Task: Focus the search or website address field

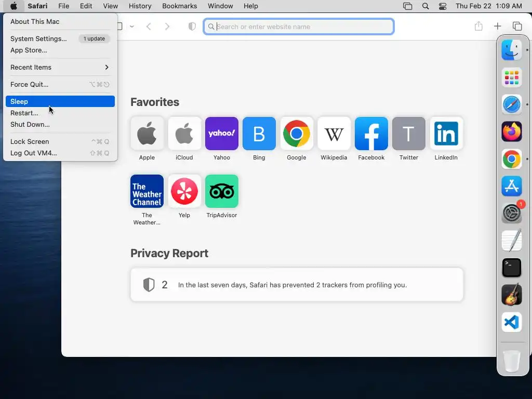Action: [299, 26]
